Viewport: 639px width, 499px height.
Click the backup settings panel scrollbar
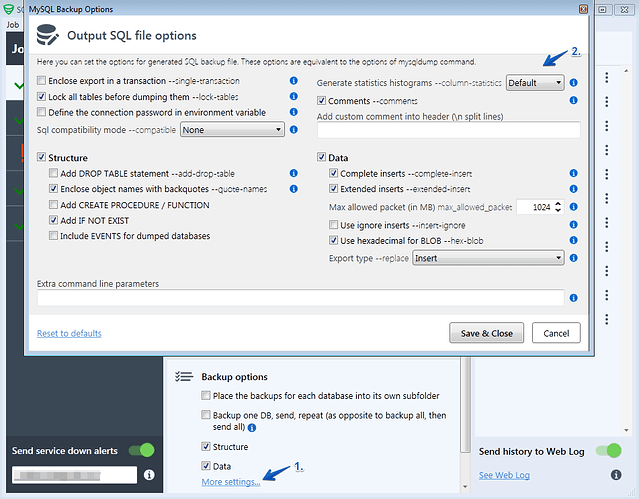[465, 404]
